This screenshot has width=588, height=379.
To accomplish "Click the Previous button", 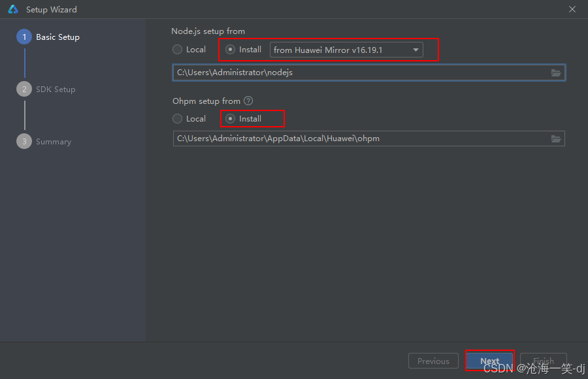I will point(433,361).
